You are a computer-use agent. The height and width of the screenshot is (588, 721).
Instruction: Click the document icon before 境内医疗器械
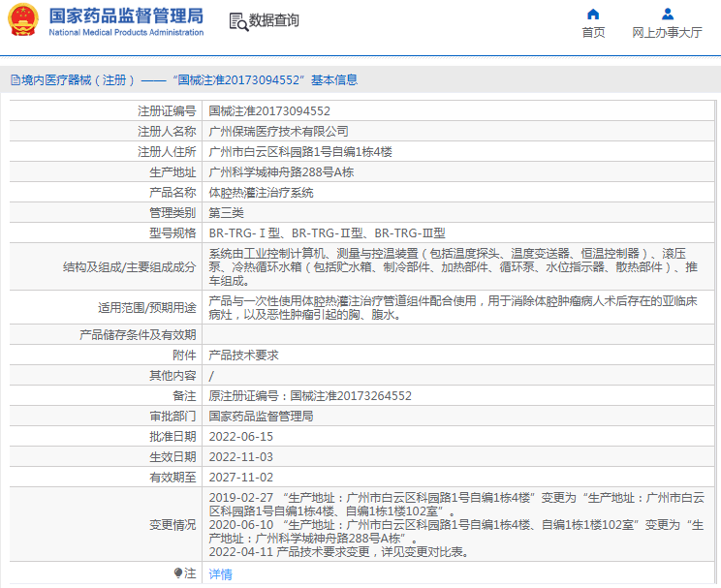15,80
